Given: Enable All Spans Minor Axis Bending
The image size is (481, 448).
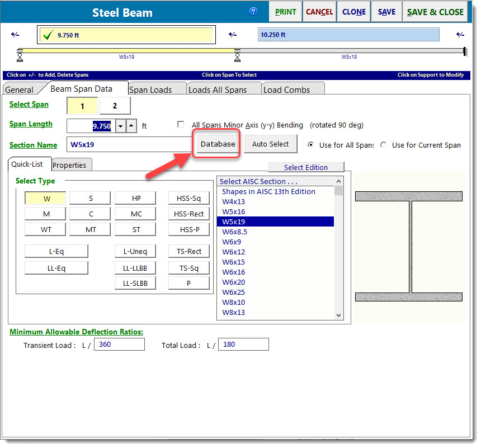Looking at the screenshot, I should [180, 125].
